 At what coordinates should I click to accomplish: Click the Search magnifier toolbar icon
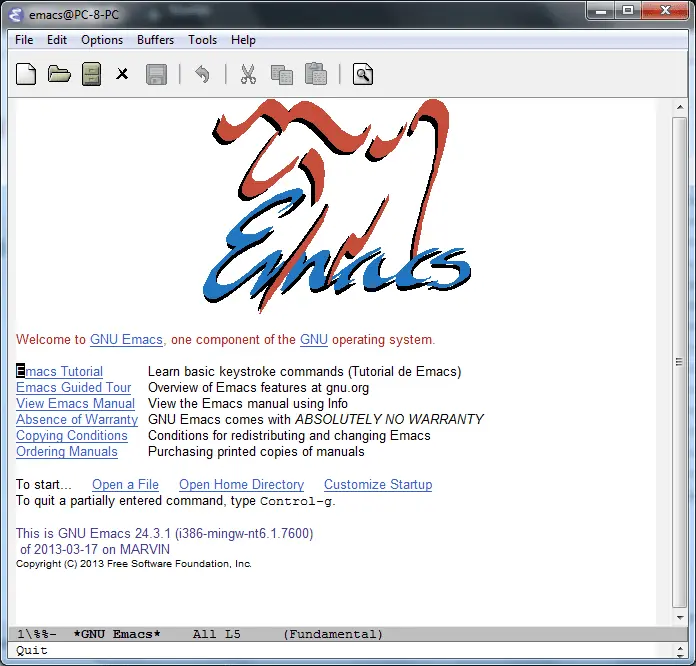pos(363,74)
